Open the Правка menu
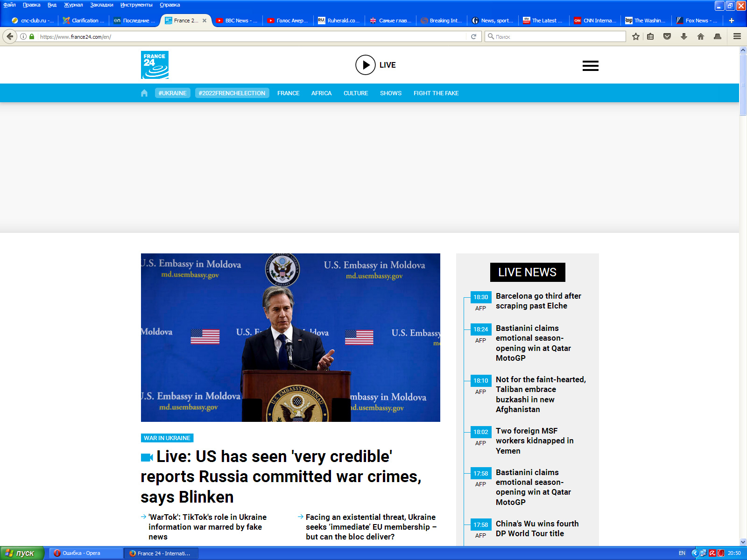747x560 pixels. coord(31,5)
